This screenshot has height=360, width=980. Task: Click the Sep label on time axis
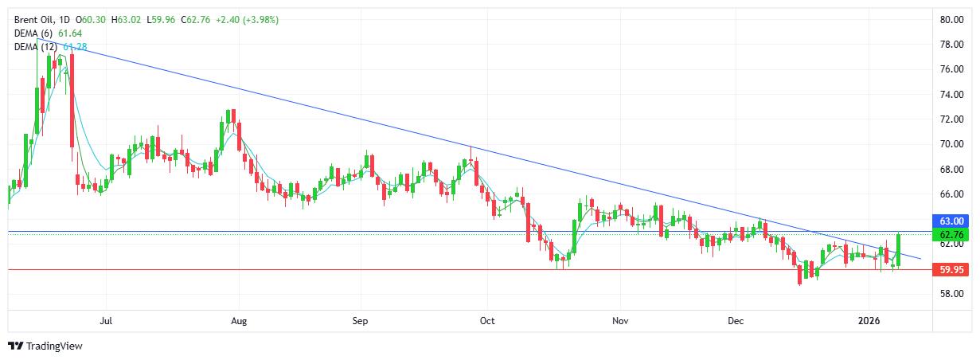click(x=360, y=322)
